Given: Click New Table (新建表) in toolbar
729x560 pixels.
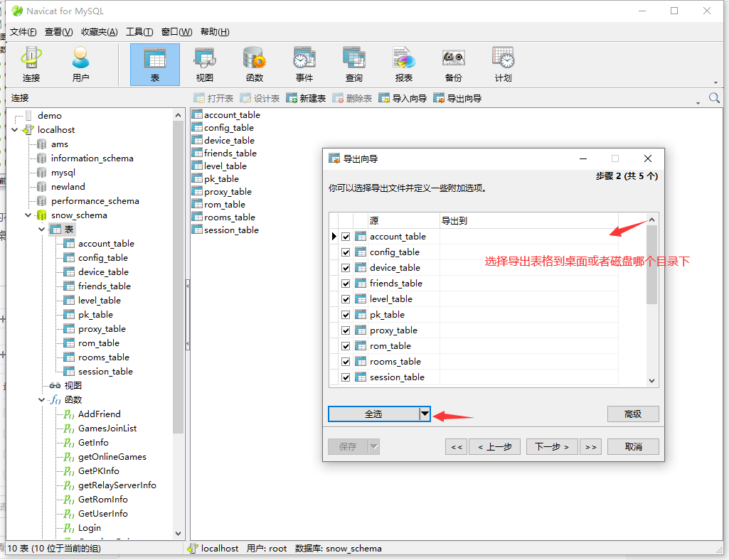Looking at the screenshot, I should click(305, 98).
